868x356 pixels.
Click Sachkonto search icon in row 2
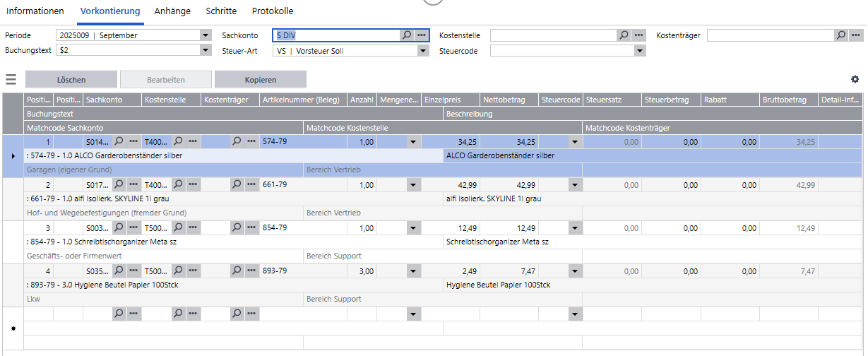click(119, 185)
